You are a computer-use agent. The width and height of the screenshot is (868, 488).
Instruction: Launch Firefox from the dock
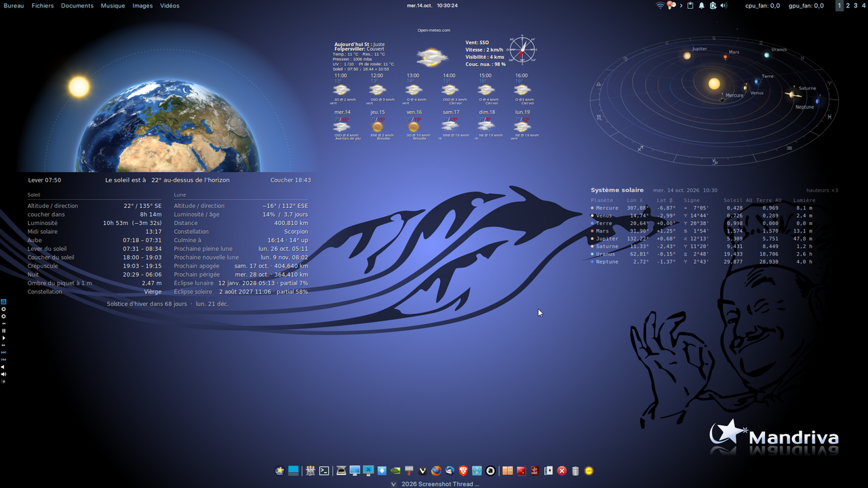[x=436, y=470]
